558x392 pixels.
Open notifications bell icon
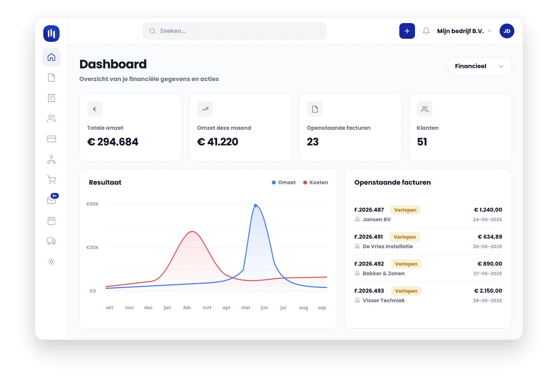(426, 31)
